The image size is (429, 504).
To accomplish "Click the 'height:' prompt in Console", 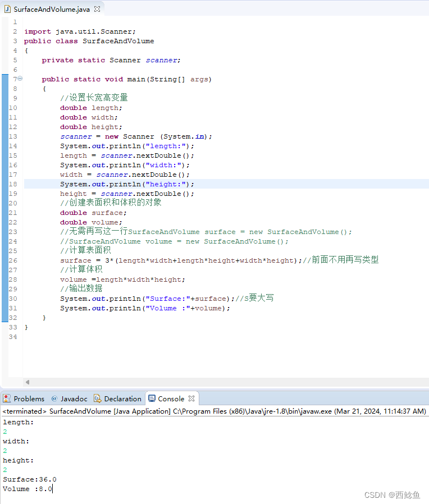I will [19, 460].
